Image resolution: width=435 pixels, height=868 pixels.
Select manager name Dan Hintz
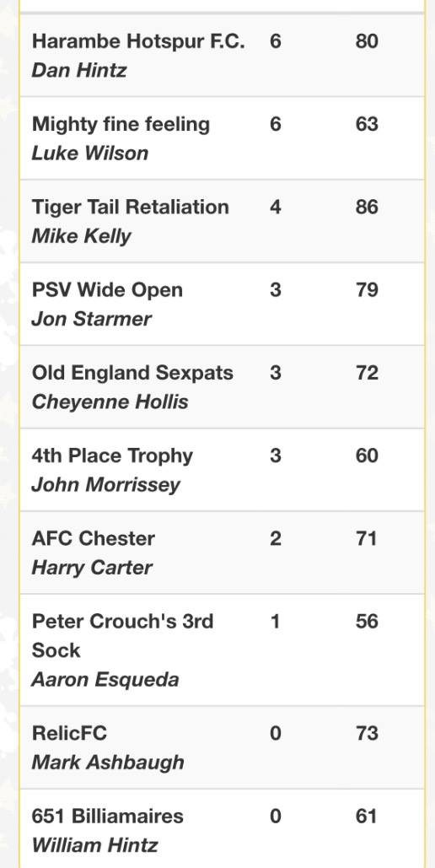79,70
